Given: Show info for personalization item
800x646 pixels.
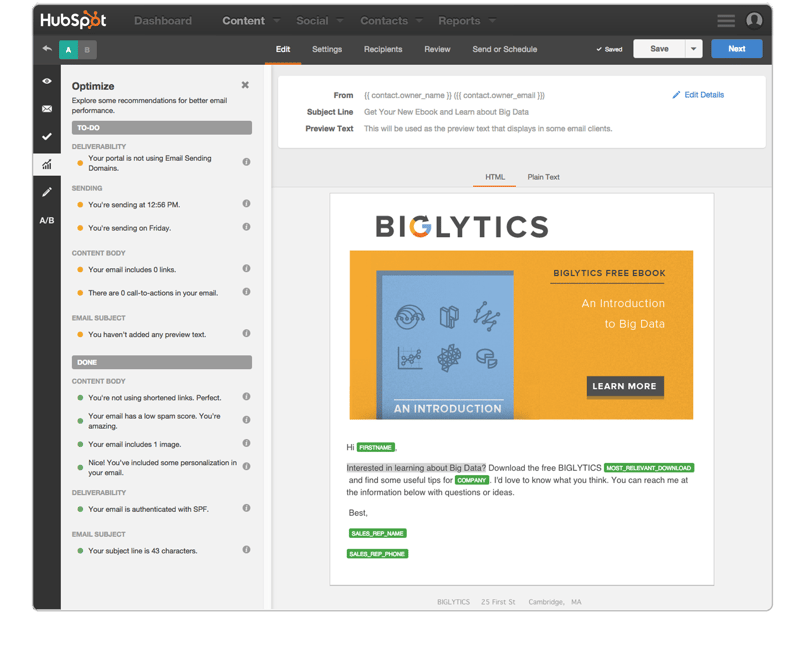Looking at the screenshot, I should coord(246,466).
